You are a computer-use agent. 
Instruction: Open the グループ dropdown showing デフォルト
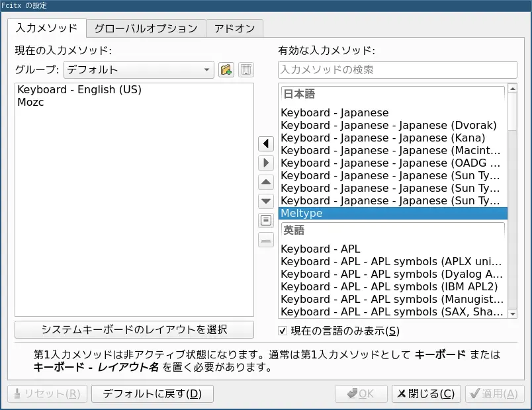tap(139, 70)
